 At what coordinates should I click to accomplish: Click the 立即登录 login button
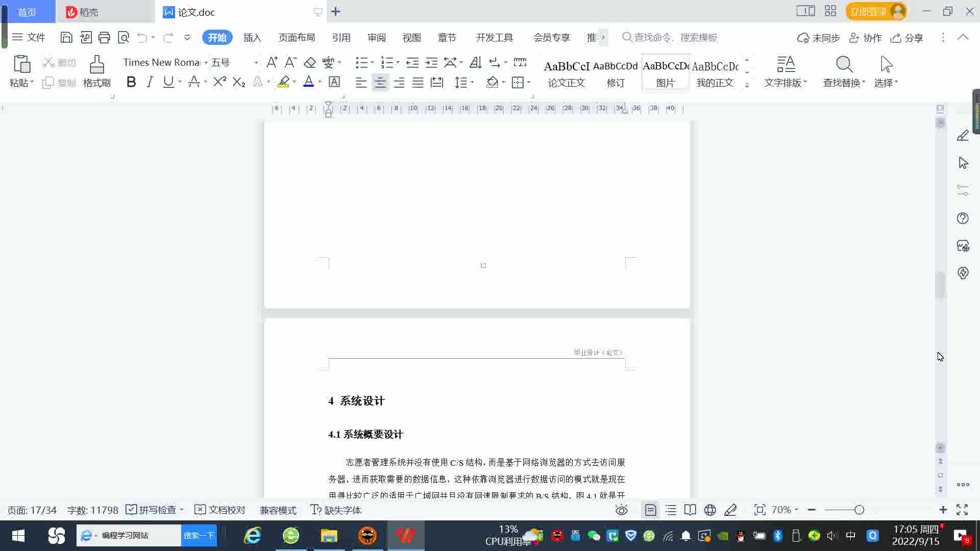[x=868, y=11]
